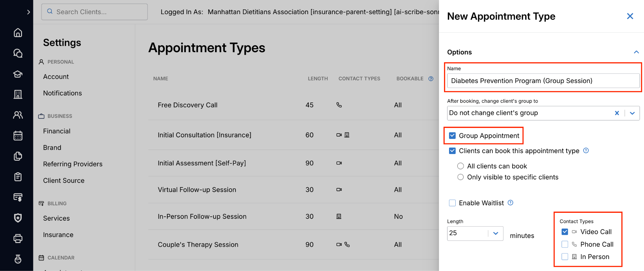The width and height of the screenshot is (644, 271).
Task: Click the help icon beside Enable Waitlist
Action: coord(511,203)
